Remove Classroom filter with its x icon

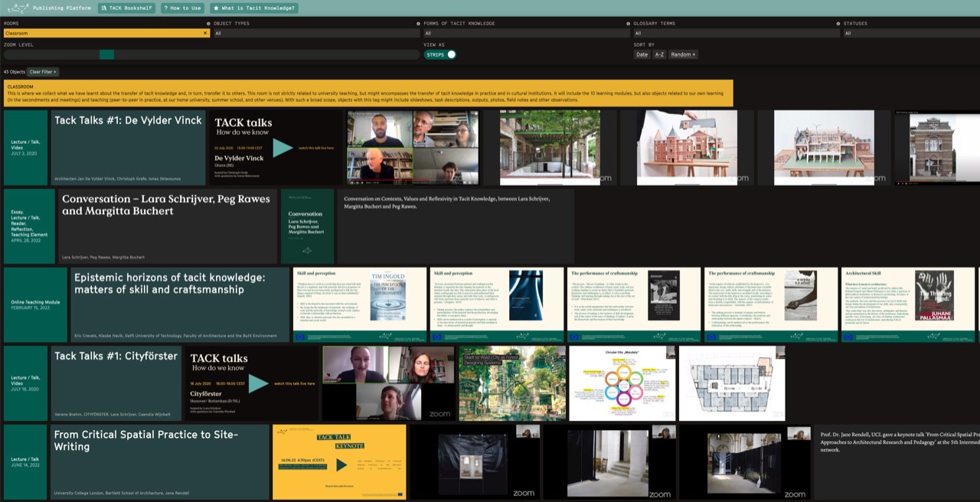(x=205, y=34)
